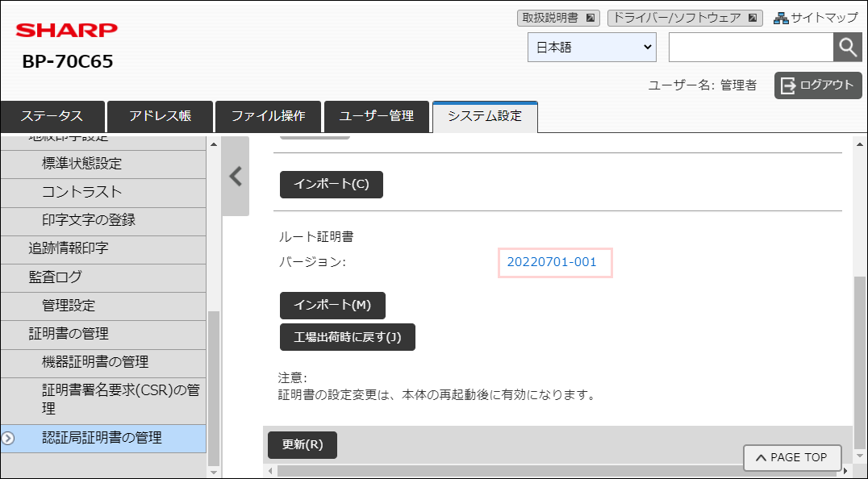The image size is (868, 479).
Task: Open 証明書の管理 in the sidebar
Action: pos(103,334)
